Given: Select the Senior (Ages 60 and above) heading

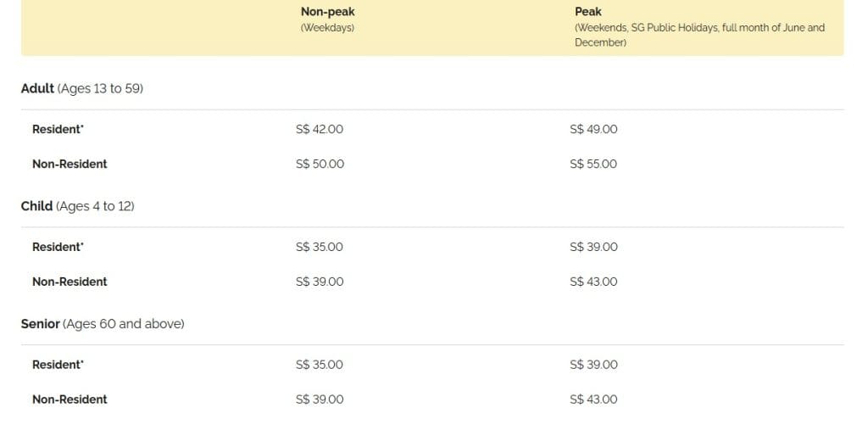Looking at the screenshot, I should [x=103, y=324].
